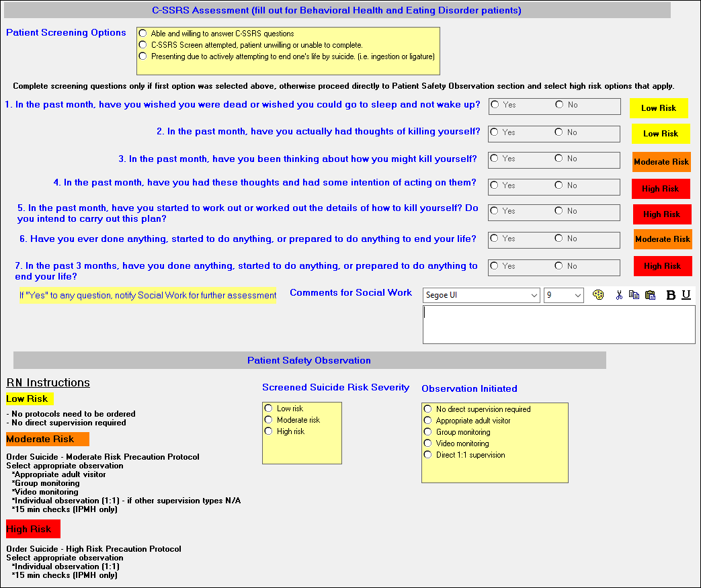Click the Observation Initiated label
This screenshot has height=588, width=701.
(469, 388)
